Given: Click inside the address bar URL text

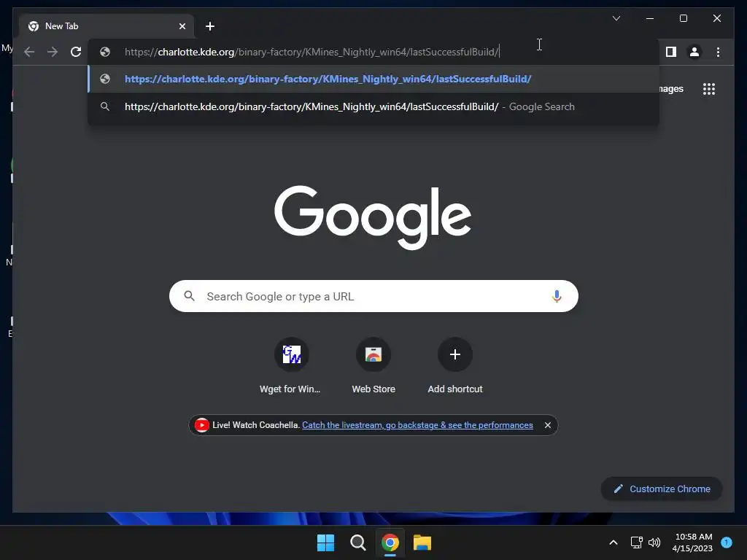Looking at the screenshot, I should pos(311,52).
